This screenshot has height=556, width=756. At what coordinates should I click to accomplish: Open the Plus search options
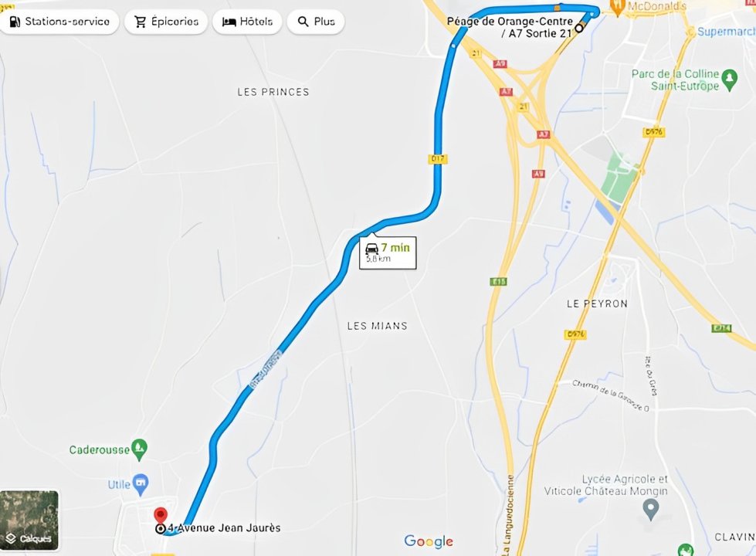[x=316, y=22]
